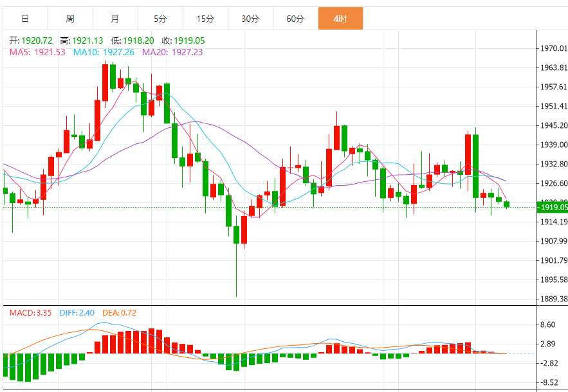Viewport: 568px width, 392px height.
Task: Click the green current price tag on the axis
Action: coord(553,208)
